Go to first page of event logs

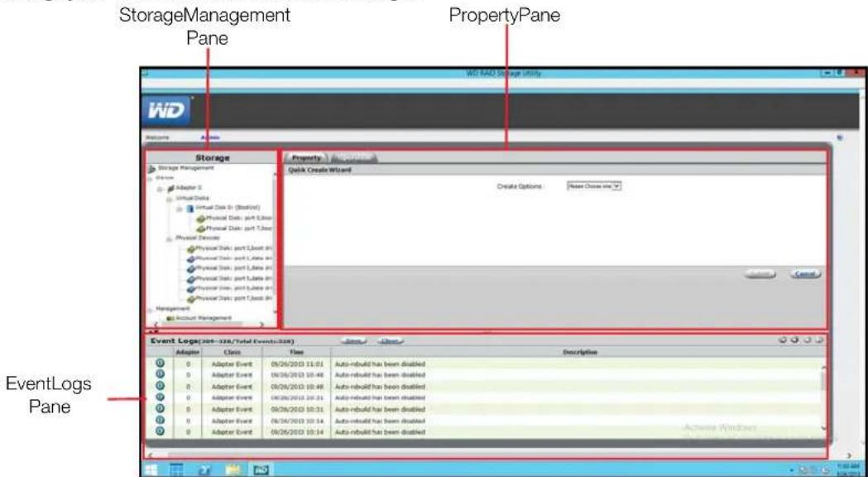coord(783,340)
